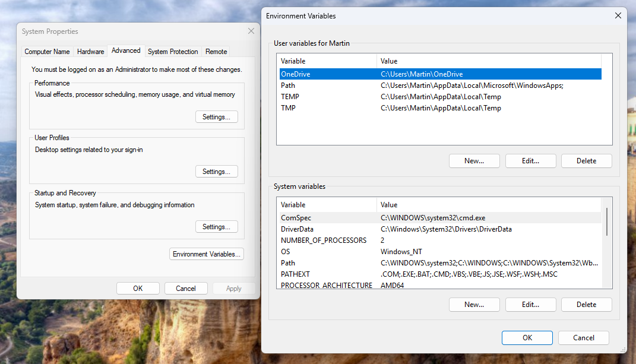
Task: Select the user Path variable with WindowsApps value
Action: tap(441, 86)
